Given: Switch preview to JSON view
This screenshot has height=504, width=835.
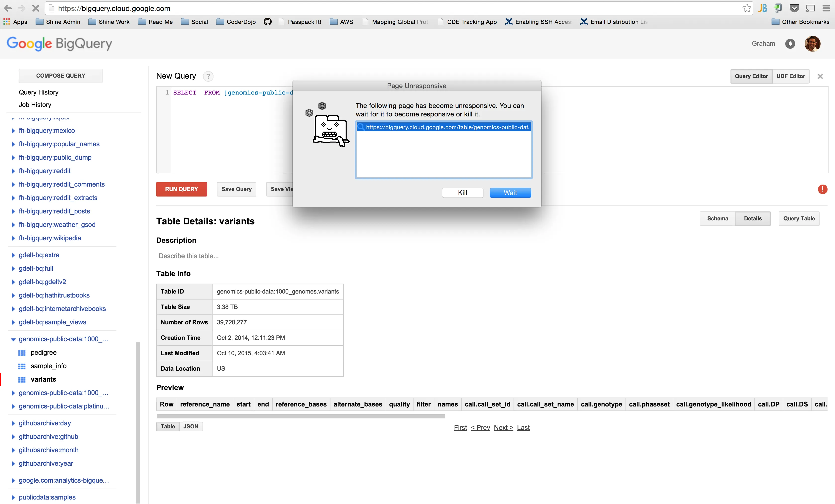Looking at the screenshot, I should click(190, 426).
